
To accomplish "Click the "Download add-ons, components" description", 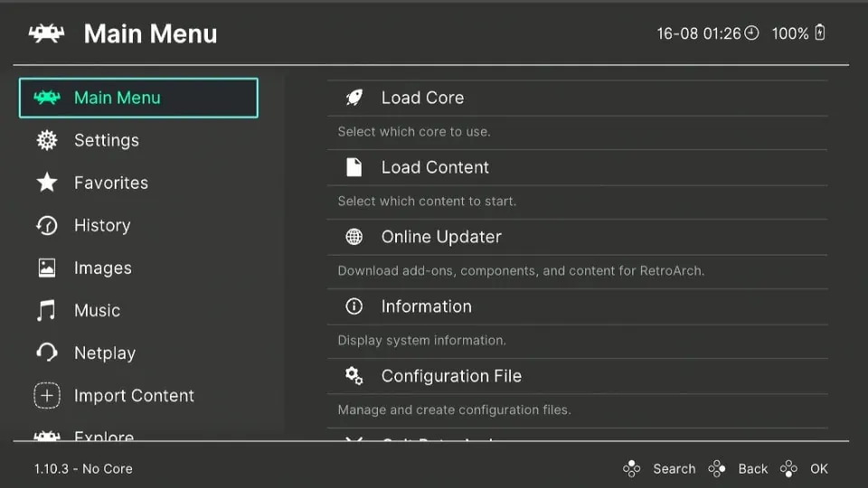I will [x=521, y=270].
